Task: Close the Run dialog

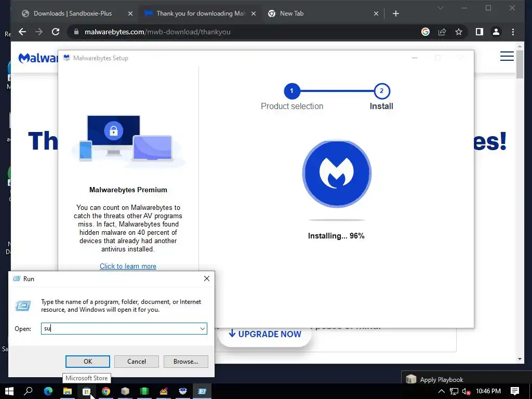Action: pos(207,278)
